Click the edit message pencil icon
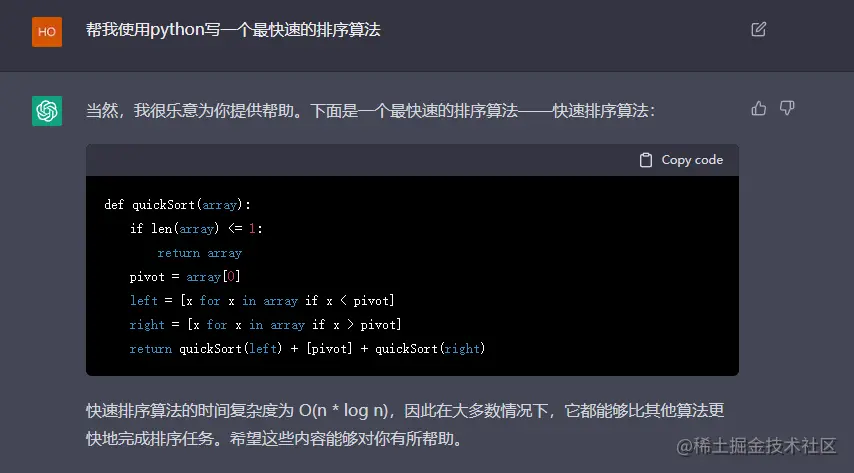Screen dimensions: 854x473 pyautogui.click(x=759, y=29)
